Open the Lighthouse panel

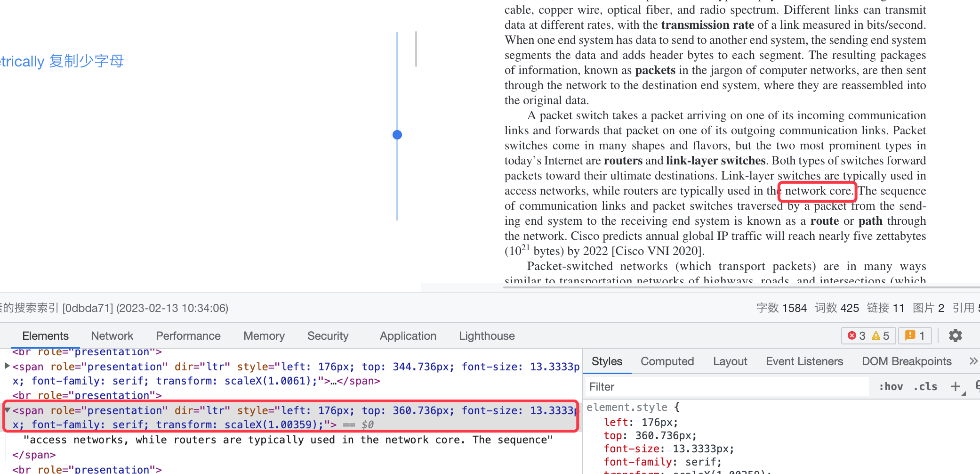pyautogui.click(x=486, y=335)
